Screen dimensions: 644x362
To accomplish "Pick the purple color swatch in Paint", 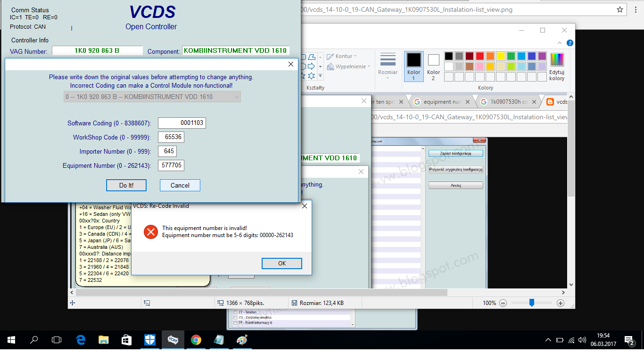I will 542,56.
